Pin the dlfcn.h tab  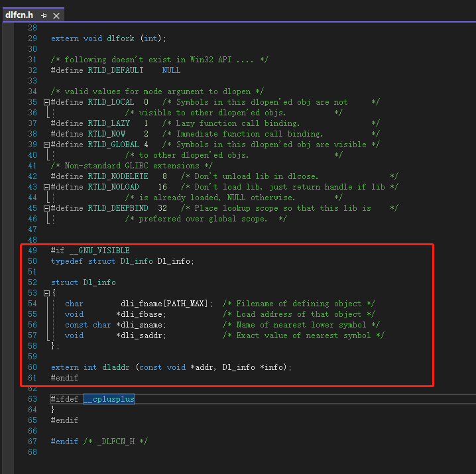44,15
